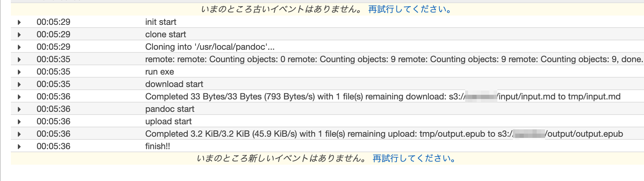The height and width of the screenshot is (181, 644).
Task: Expand the 'upload start' log entry
Action: pyautogui.click(x=19, y=122)
